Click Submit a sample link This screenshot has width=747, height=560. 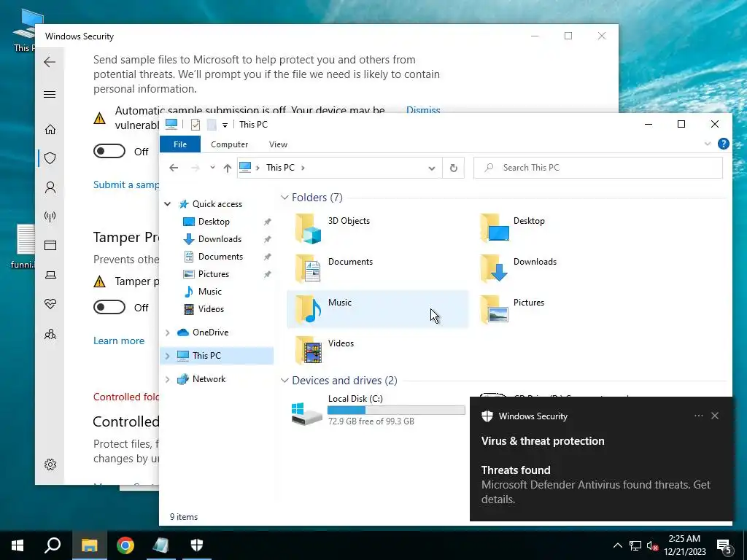(126, 184)
